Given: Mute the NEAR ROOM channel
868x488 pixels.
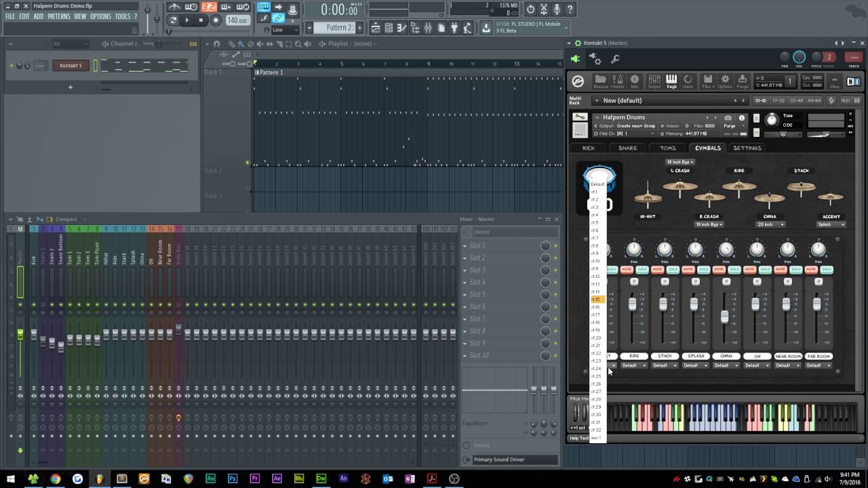Looking at the screenshot, I should coord(781,270).
